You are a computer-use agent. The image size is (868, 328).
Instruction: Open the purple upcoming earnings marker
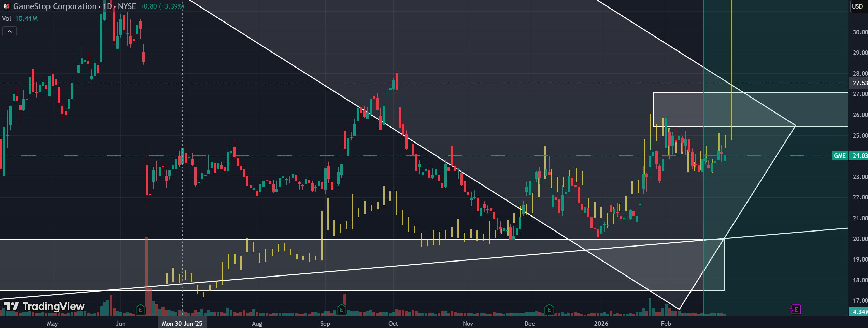[x=796, y=310]
